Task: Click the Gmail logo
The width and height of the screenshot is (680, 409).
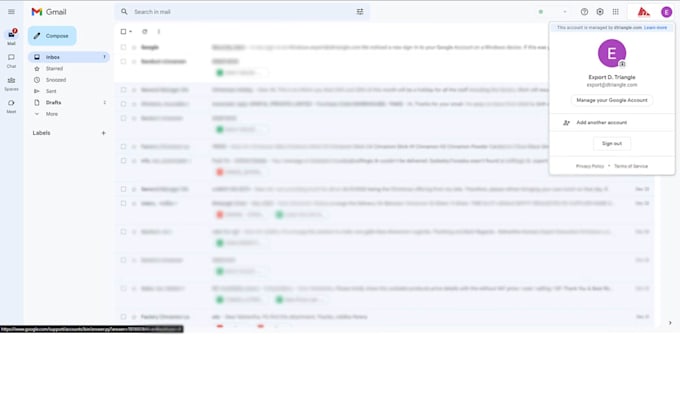Action: pyautogui.click(x=49, y=12)
